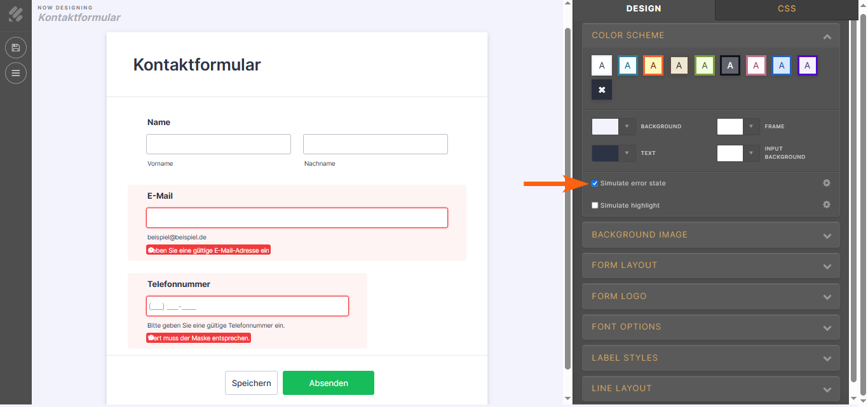Switch to the Design tab
The height and width of the screenshot is (407, 868).
(x=644, y=9)
